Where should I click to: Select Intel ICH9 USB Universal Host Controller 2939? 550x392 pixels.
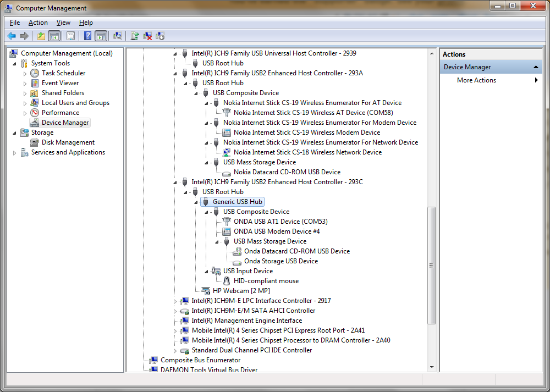pyautogui.click(x=273, y=53)
